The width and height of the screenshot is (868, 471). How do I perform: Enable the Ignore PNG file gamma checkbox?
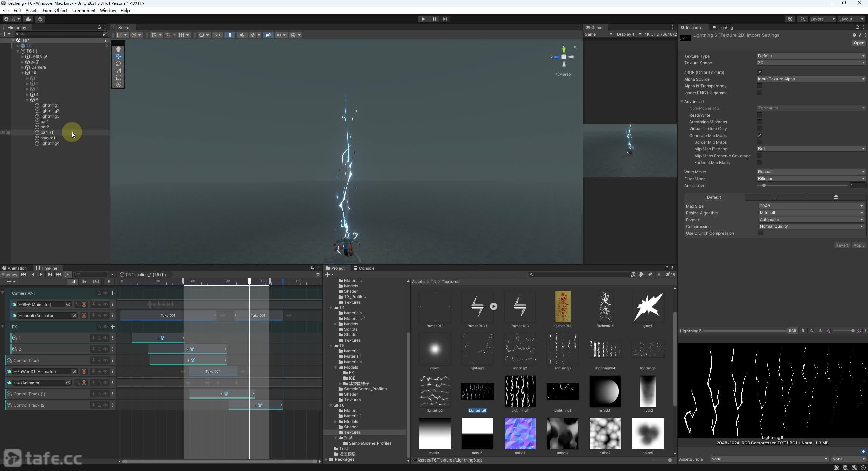tap(759, 93)
